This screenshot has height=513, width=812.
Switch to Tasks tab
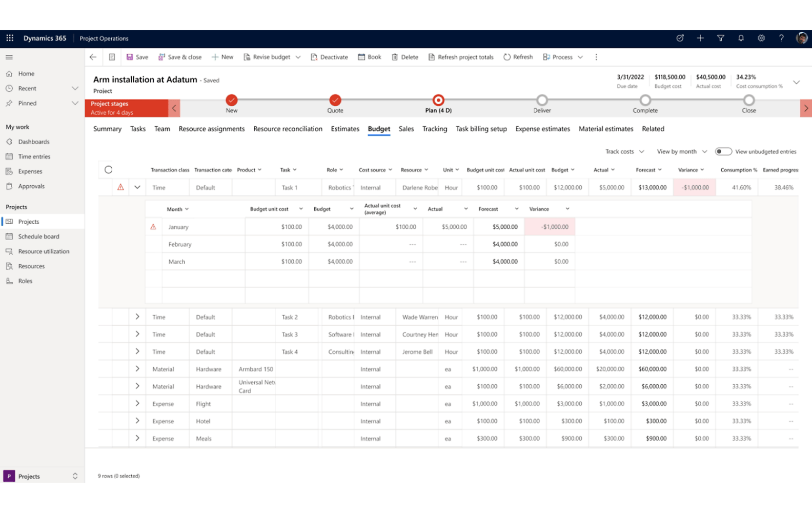(x=137, y=129)
